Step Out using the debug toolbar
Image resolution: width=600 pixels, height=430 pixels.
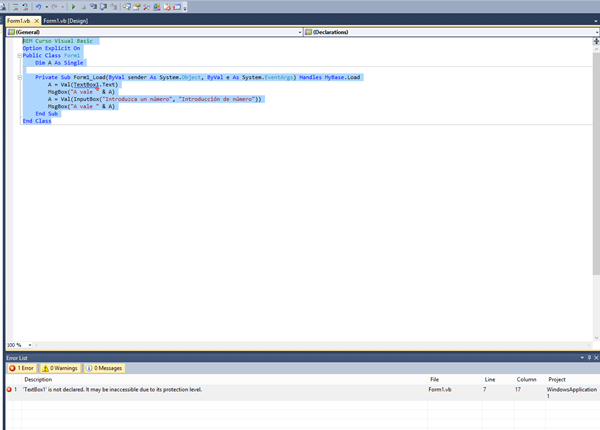pyautogui.click(x=114, y=7)
